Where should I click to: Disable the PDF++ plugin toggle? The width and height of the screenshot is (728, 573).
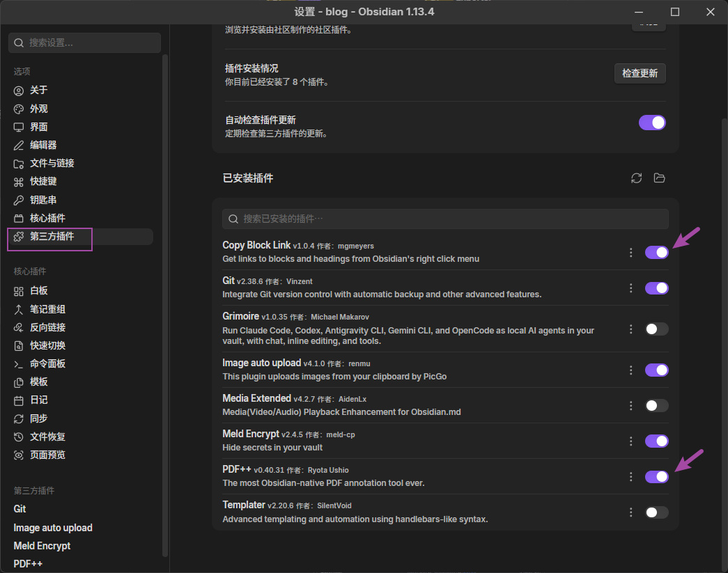(x=656, y=476)
